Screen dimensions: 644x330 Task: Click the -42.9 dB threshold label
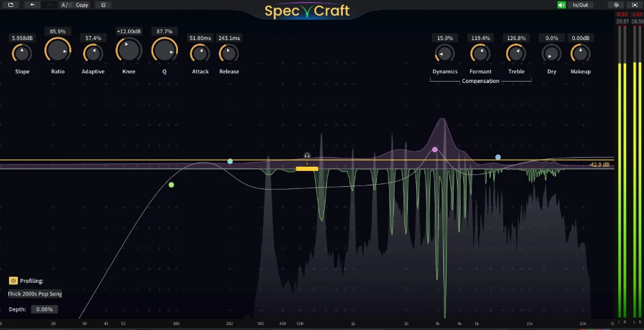599,165
